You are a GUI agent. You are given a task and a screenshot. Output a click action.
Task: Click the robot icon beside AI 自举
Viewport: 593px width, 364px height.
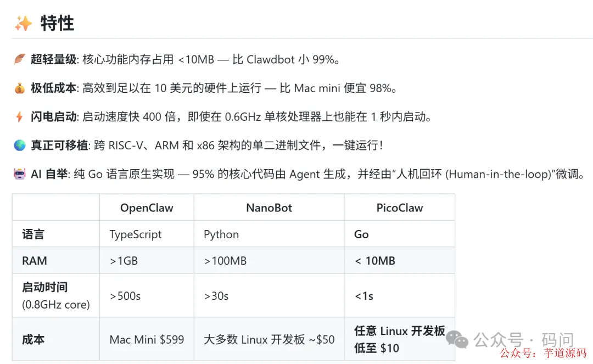pos(19,174)
